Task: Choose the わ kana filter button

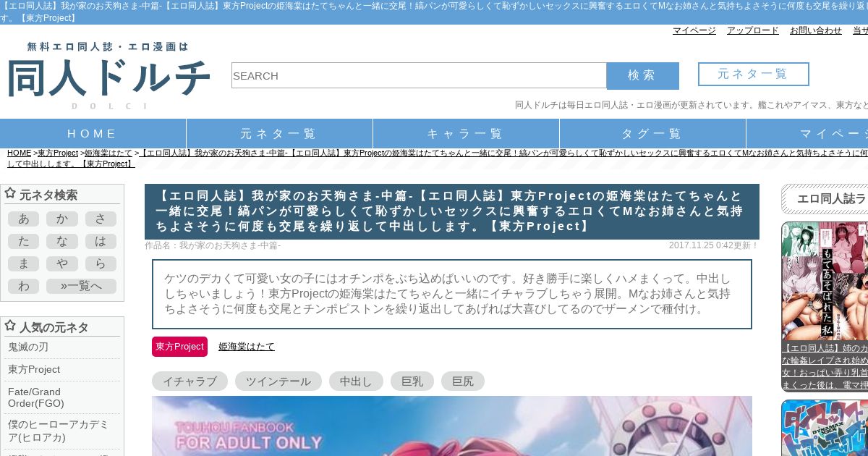Action: [23, 287]
